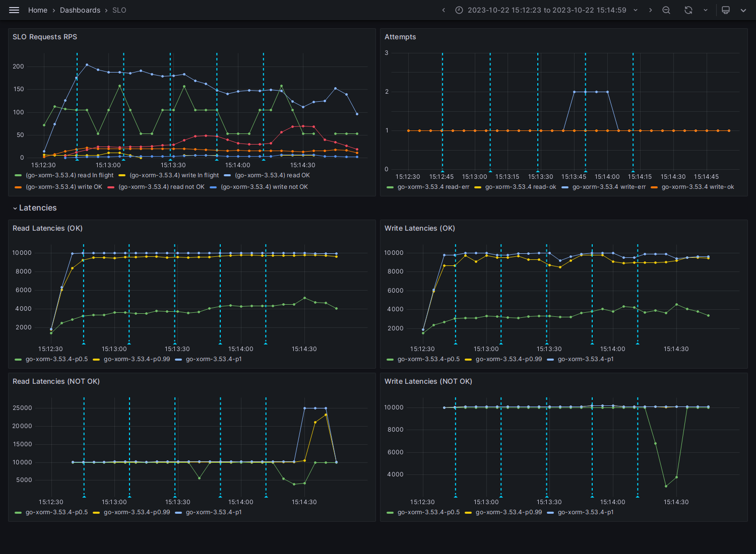756x554 pixels.
Task: Zoom out the time range
Action: click(x=666, y=10)
